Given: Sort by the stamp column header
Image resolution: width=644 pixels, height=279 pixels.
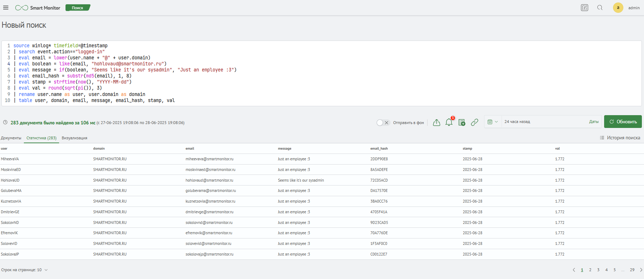Looking at the screenshot, I should pyautogui.click(x=467, y=149).
